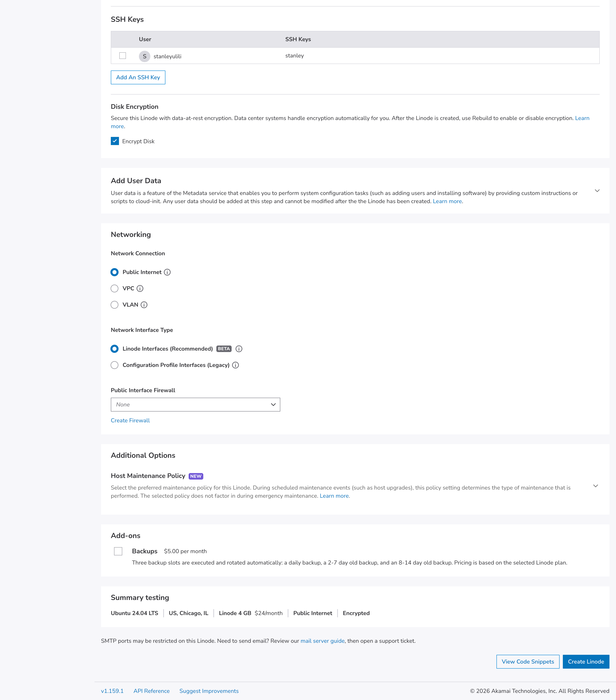616x700 pixels.
Task: Click the Linode Interfaces BETA info icon
Action: pos(239,349)
